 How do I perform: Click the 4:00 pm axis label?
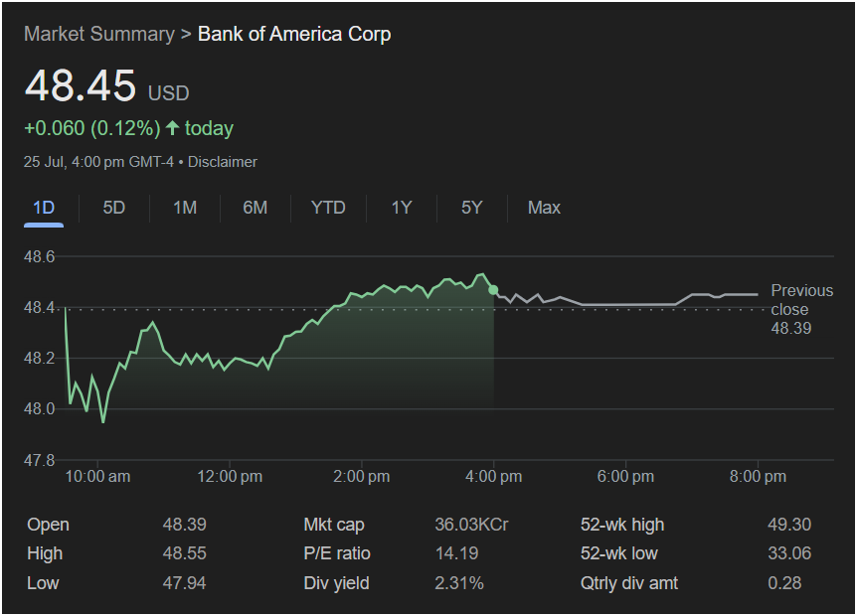pos(493,477)
